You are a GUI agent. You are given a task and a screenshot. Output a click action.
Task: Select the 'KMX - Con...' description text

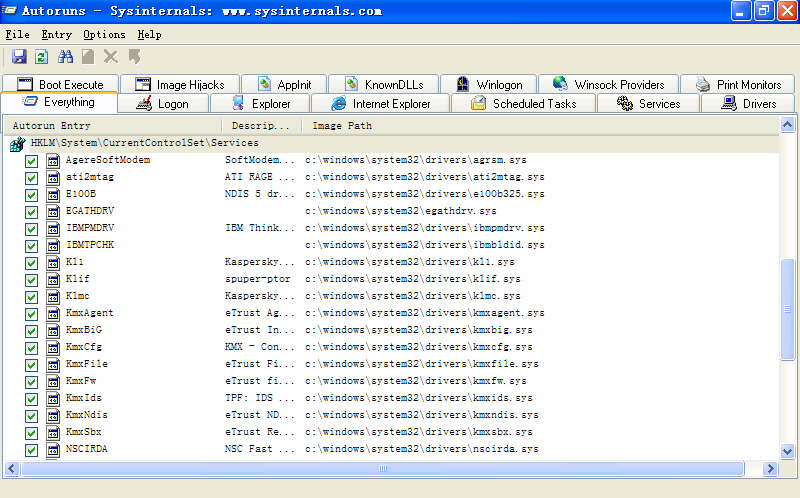(x=260, y=347)
